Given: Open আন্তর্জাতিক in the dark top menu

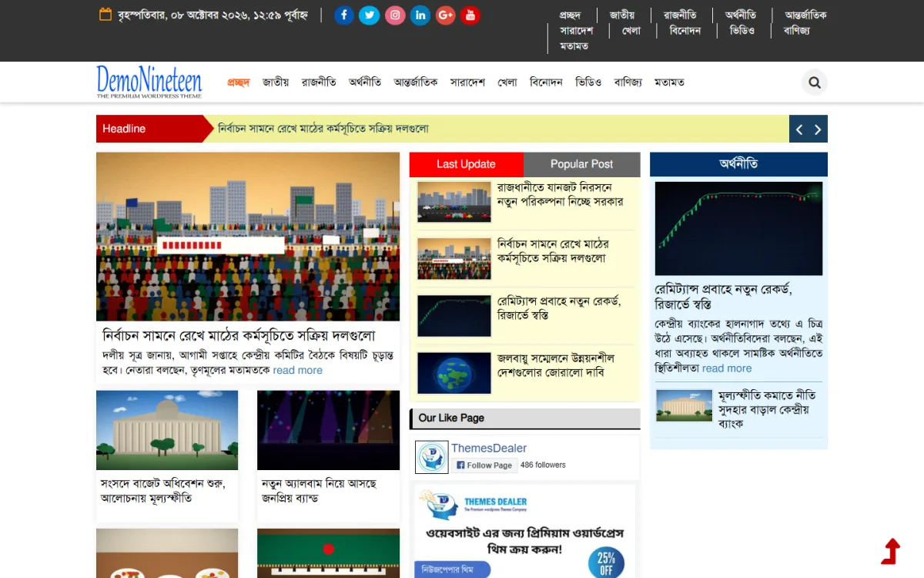Looking at the screenshot, I should click(x=805, y=15).
